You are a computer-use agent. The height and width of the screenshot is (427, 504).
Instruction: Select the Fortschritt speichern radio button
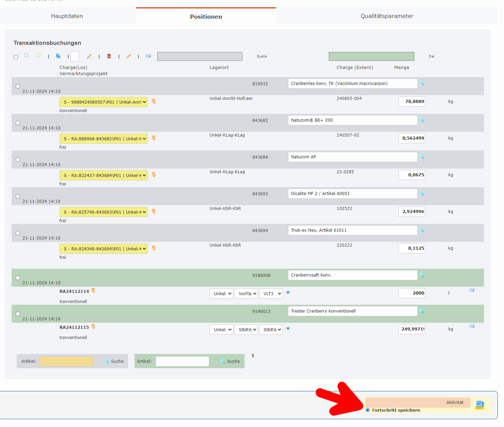[367, 410]
